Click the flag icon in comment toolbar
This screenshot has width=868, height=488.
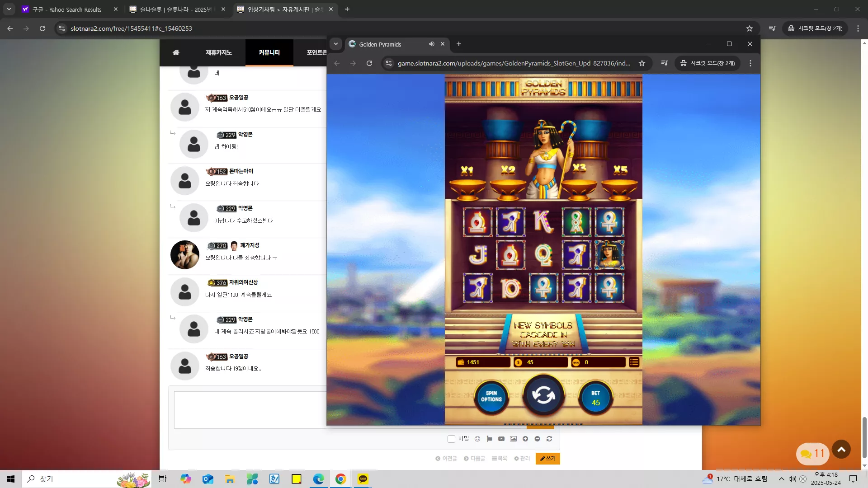(x=489, y=439)
